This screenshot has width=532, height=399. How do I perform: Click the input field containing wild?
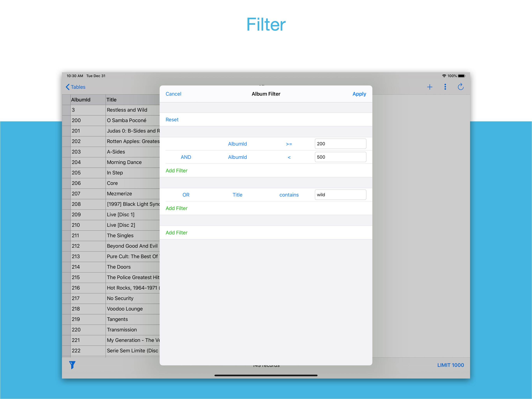[x=340, y=195]
